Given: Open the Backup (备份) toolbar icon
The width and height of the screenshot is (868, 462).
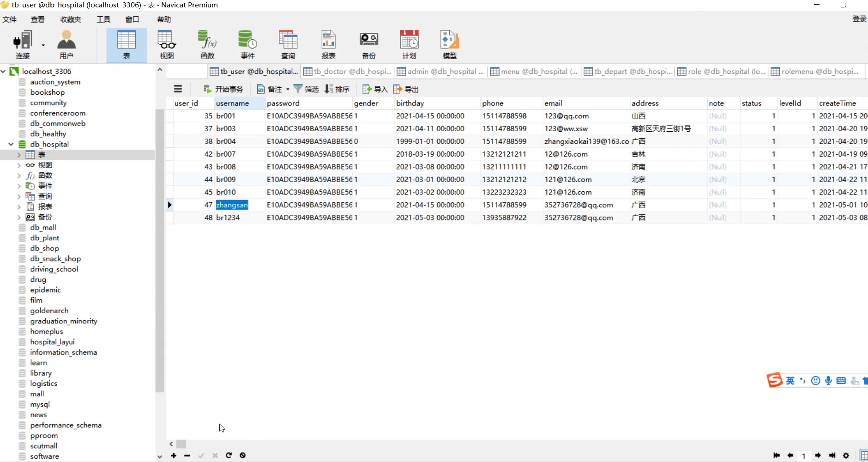Looking at the screenshot, I should pyautogui.click(x=368, y=45).
